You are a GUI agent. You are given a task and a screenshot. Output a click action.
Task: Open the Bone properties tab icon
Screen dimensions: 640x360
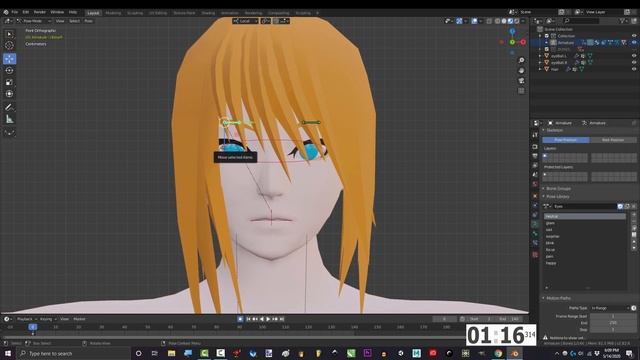click(535, 234)
